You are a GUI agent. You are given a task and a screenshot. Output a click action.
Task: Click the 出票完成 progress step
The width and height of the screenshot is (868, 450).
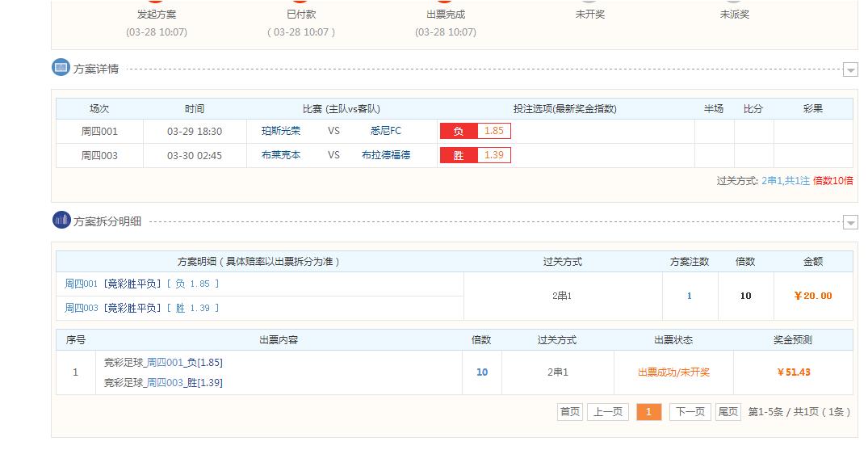pyautogui.click(x=446, y=15)
